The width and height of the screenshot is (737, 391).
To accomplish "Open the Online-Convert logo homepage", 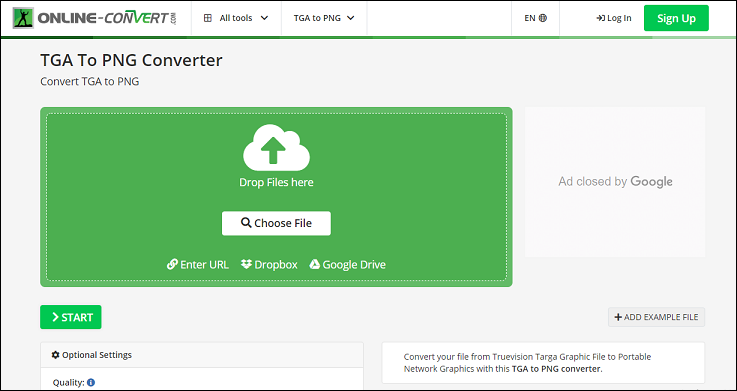I will (x=94, y=18).
